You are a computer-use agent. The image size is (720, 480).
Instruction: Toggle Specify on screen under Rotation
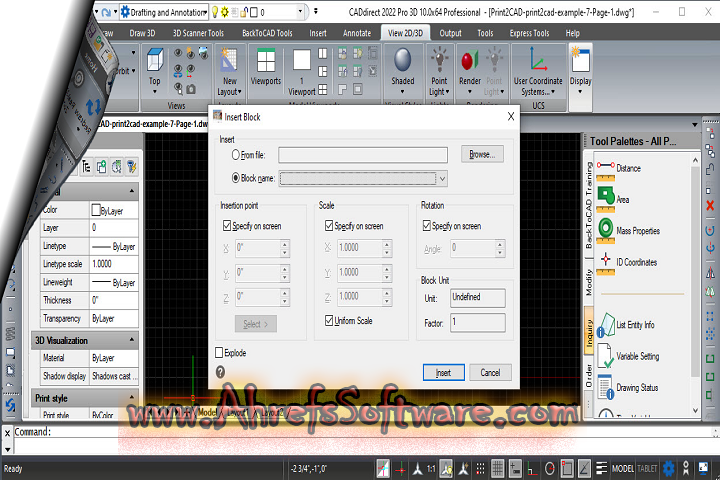tap(428, 226)
